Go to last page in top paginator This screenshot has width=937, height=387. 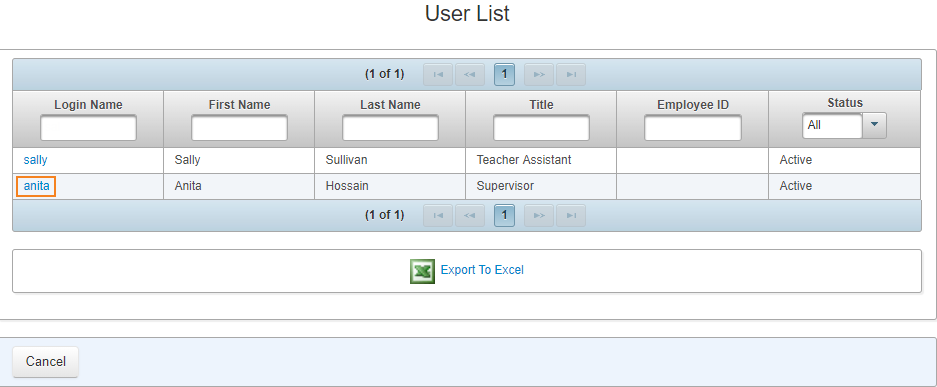571,75
